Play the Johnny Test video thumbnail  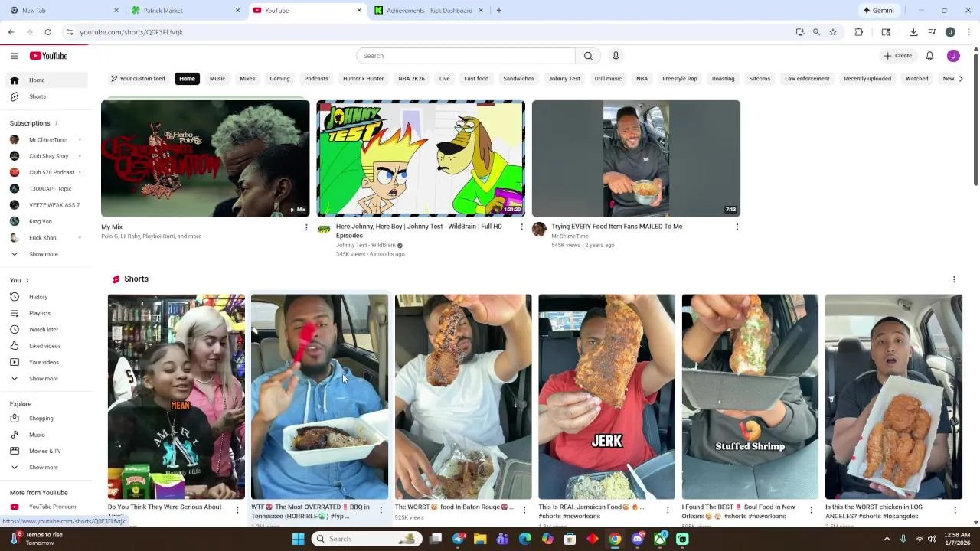(x=420, y=158)
